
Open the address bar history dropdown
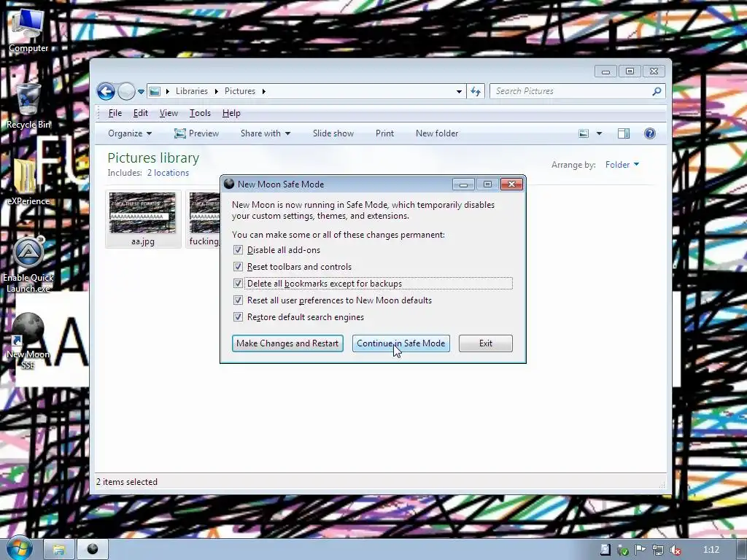point(459,91)
